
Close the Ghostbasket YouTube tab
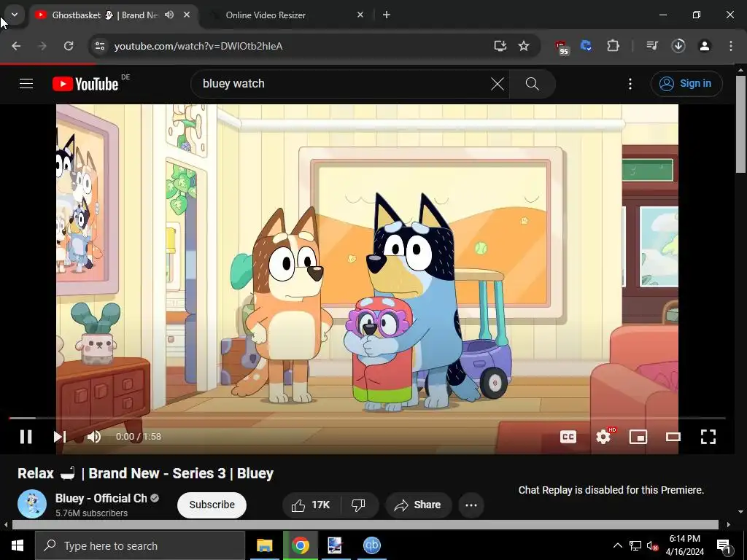[187, 15]
